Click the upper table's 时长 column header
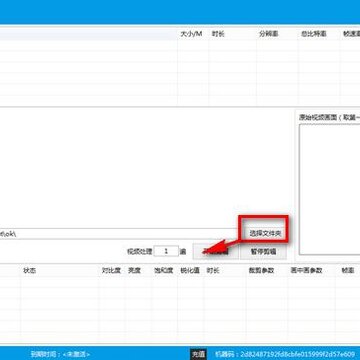Viewport: 360px width, 360px height. click(232, 34)
